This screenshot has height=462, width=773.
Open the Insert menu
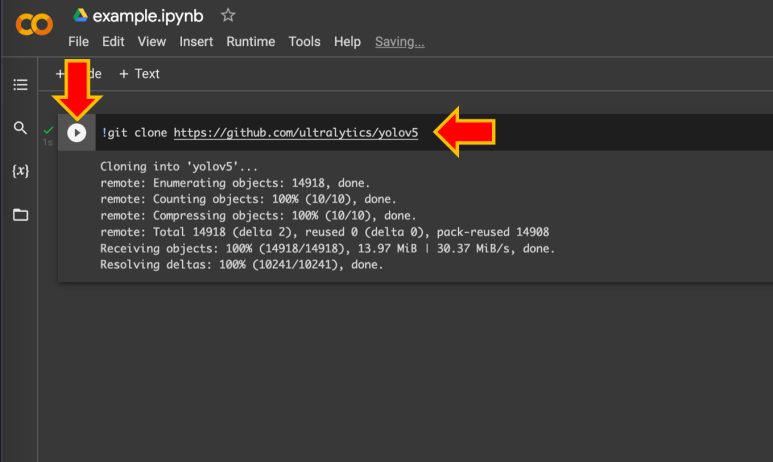196,42
